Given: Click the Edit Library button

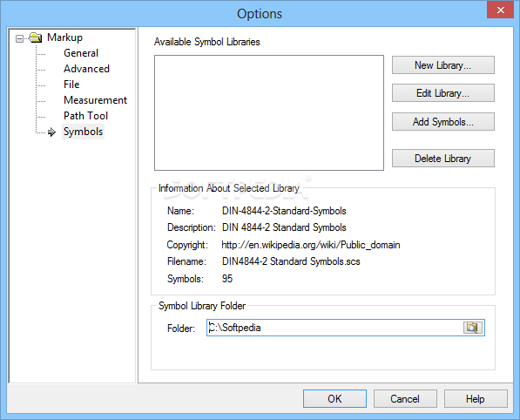Looking at the screenshot, I should (443, 93).
